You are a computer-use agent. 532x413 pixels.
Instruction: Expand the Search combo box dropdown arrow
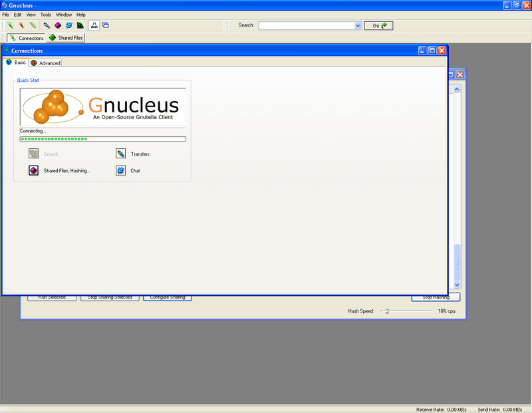click(x=358, y=25)
